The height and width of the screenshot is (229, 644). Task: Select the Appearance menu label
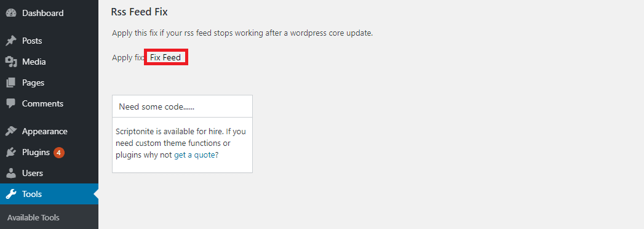click(45, 132)
